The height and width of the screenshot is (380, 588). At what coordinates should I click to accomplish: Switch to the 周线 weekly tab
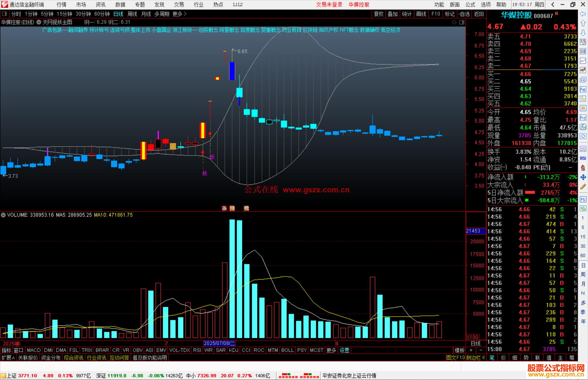click(132, 14)
